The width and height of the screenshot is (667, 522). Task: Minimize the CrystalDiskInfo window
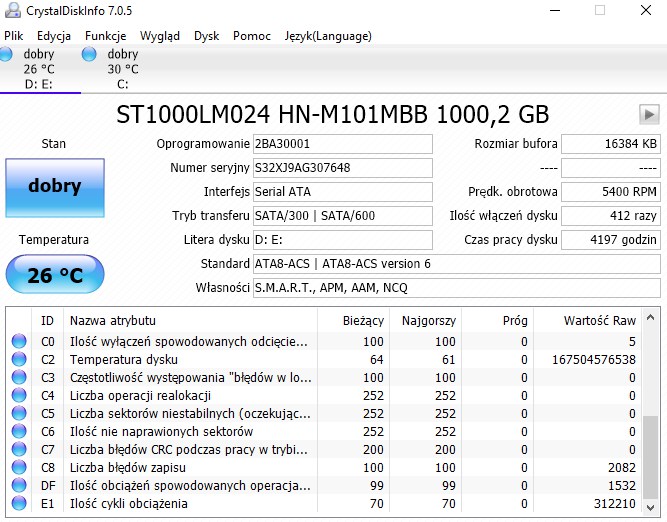[555, 10]
